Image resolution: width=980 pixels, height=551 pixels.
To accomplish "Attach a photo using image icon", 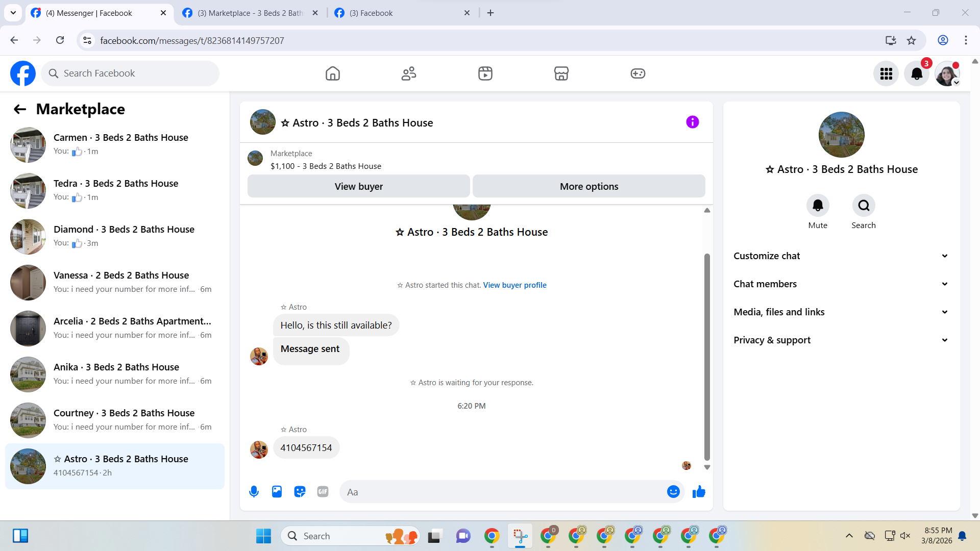I will [x=277, y=492].
